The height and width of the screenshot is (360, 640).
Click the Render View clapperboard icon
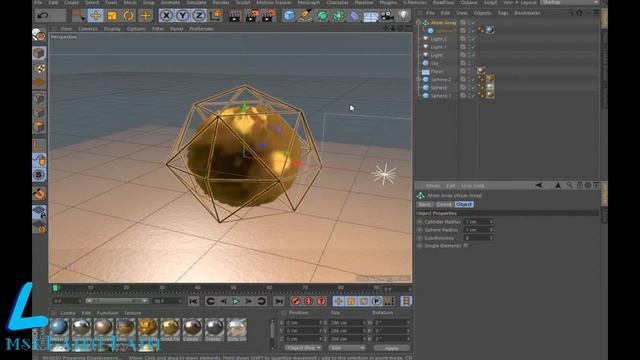click(x=235, y=16)
